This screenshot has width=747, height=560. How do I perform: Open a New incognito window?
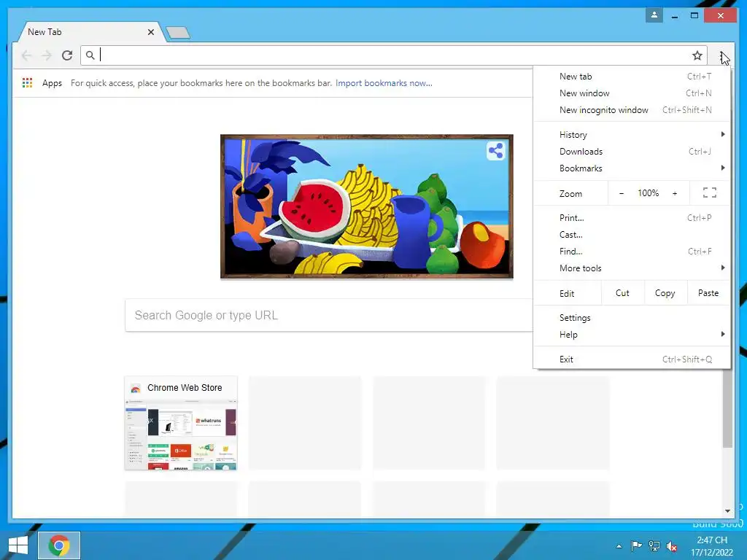click(x=632, y=110)
